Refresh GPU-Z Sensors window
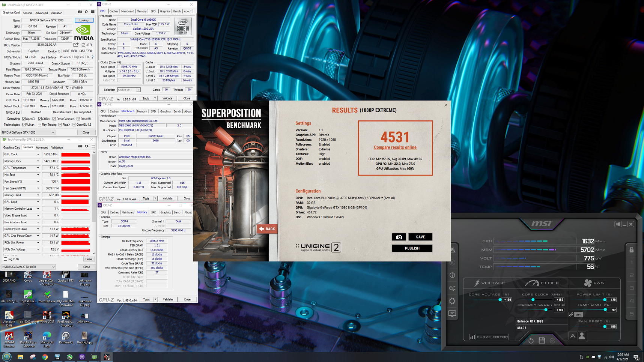Viewport: 644px width, 362px height. [87, 146]
